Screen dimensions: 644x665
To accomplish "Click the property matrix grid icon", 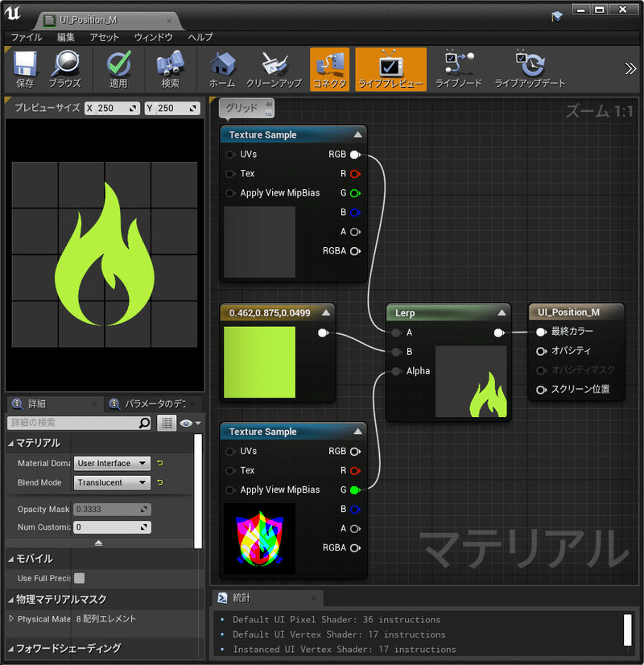I will point(167,423).
